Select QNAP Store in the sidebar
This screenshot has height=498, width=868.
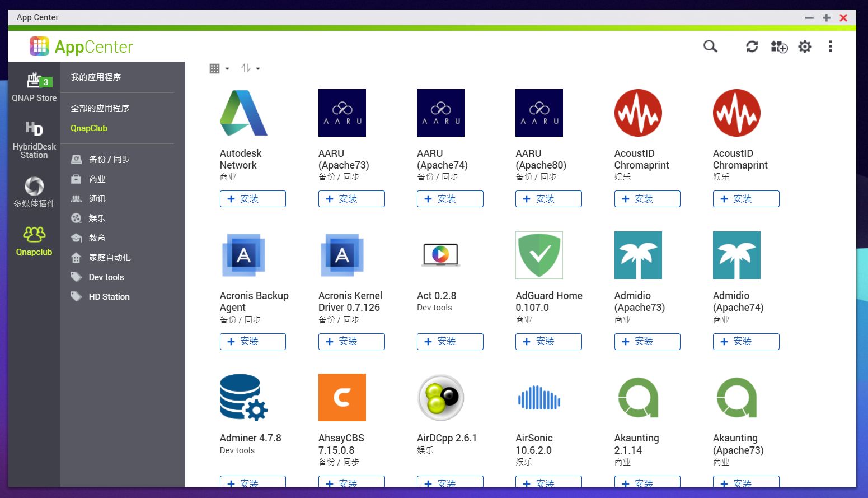pos(34,87)
